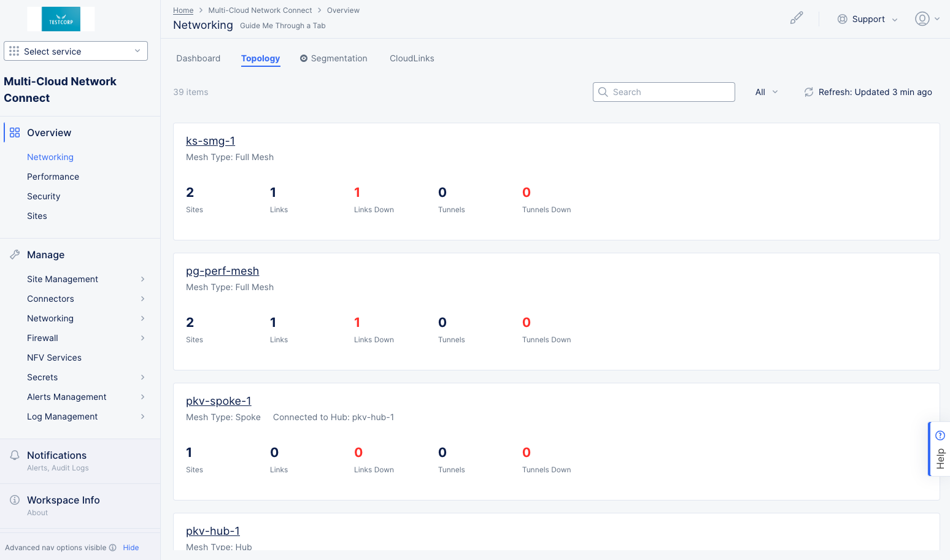Hide advanced nav options
Image resolution: width=950 pixels, height=560 pixels.
(131, 548)
